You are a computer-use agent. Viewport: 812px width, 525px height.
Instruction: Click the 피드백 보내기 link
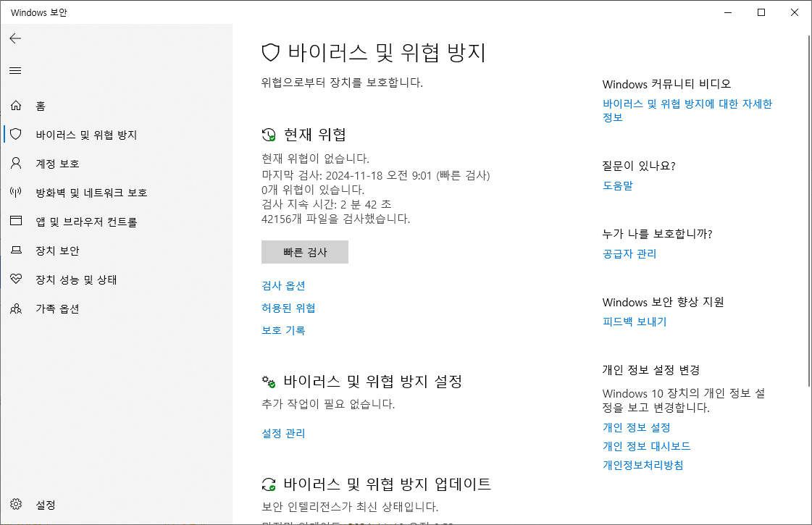coord(635,322)
